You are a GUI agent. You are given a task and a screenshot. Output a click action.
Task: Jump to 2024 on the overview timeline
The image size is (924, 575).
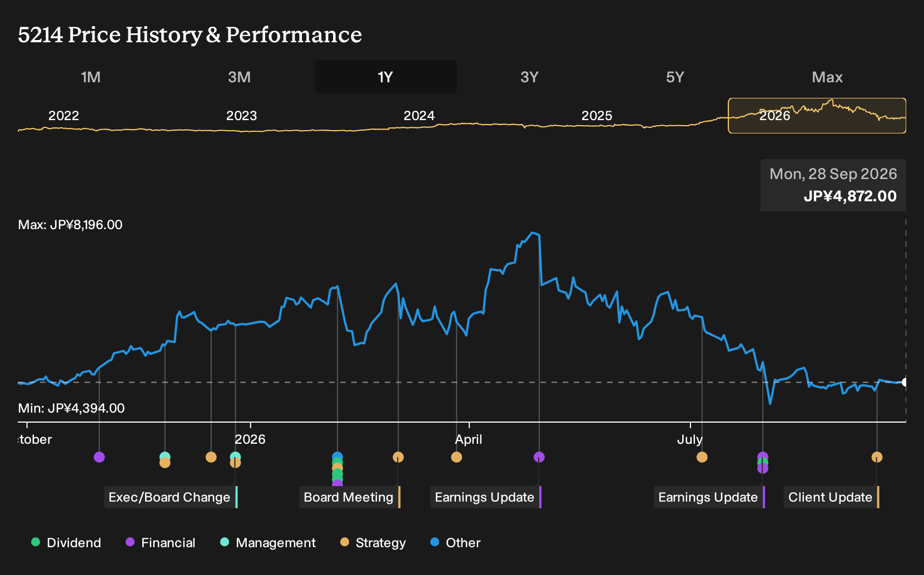419,116
